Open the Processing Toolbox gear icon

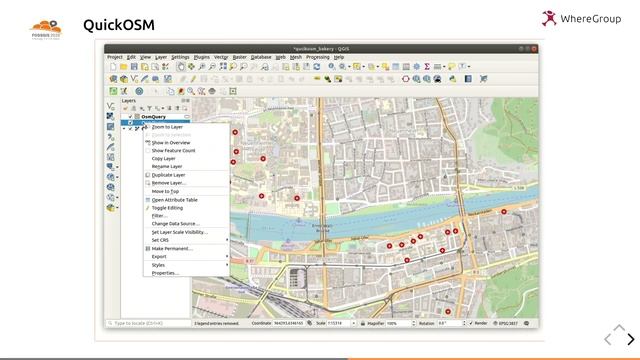click(416, 67)
